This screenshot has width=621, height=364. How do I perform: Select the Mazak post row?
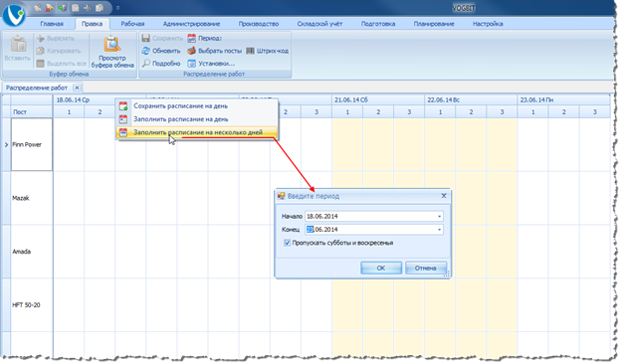point(32,198)
